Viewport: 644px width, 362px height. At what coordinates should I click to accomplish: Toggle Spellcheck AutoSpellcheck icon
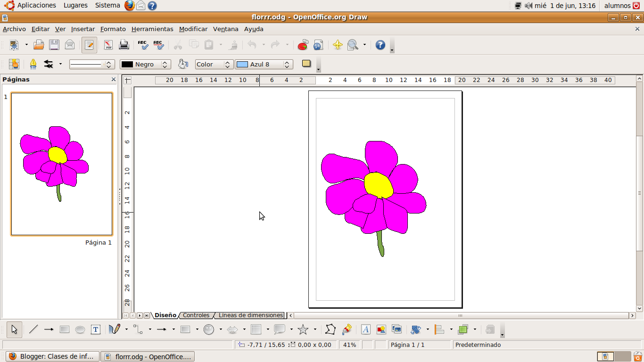pos(158,45)
